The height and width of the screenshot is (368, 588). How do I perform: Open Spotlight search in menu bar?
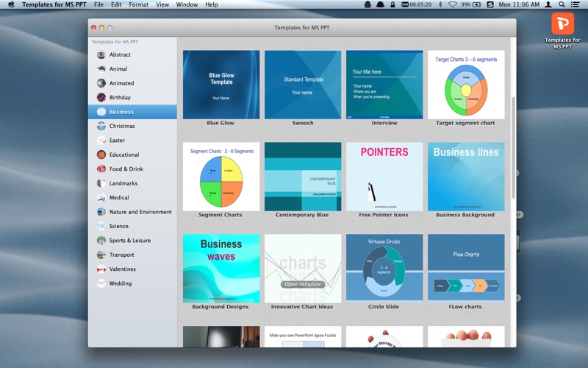point(562,4)
